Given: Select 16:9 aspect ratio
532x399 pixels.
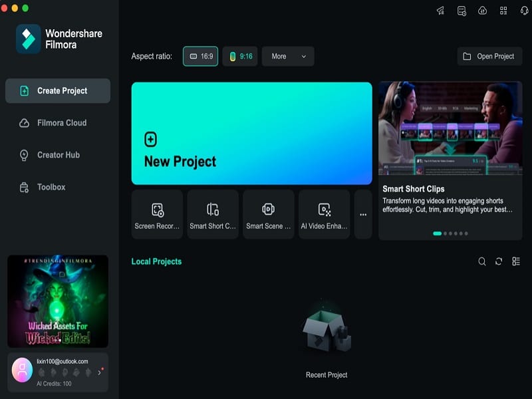Looking at the screenshot, I should [x=201, y=57].
